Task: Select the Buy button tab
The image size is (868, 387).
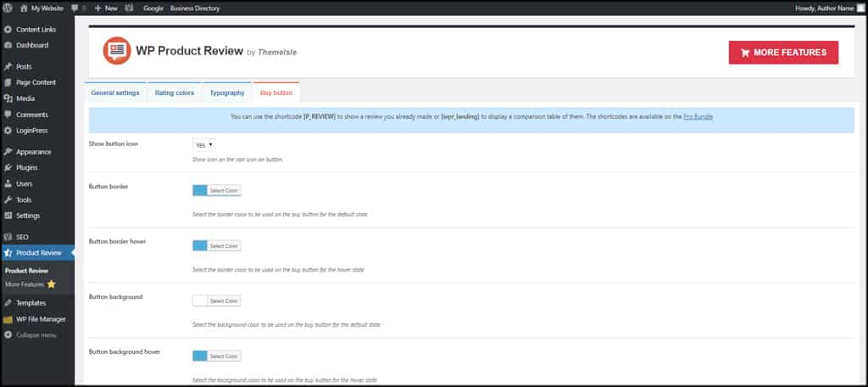Action: pos(276,93)
